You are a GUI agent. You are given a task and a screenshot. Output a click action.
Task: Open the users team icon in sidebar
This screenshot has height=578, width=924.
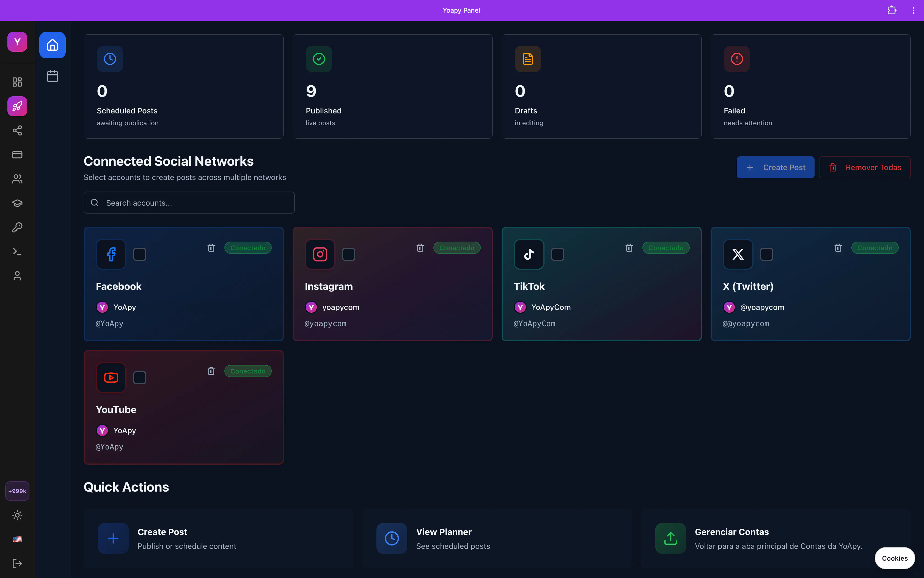(17, 179)
